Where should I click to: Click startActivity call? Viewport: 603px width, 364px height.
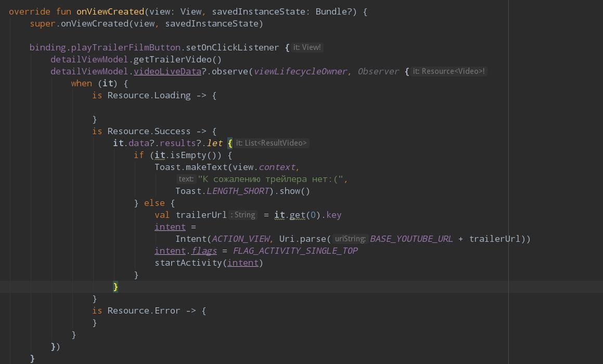(x=188, y=263)
